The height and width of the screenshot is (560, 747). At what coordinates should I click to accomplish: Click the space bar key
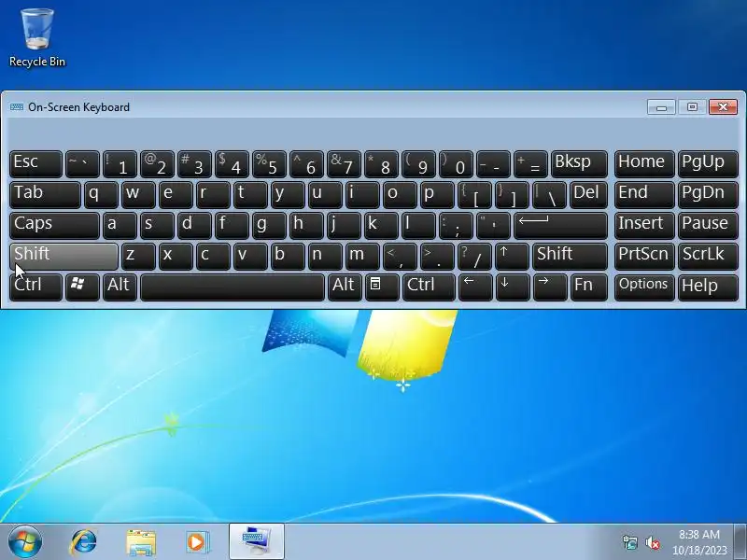click(x=233, y=287)
